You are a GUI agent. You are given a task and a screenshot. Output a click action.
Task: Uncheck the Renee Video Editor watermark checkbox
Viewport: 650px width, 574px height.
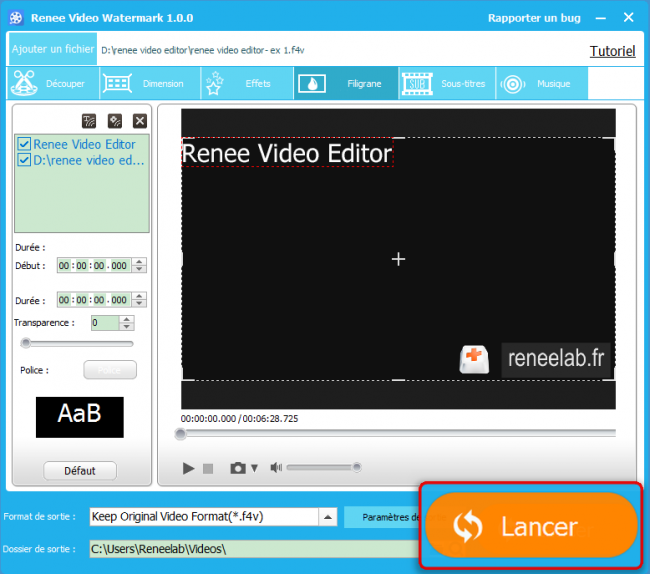coord(24,144)
